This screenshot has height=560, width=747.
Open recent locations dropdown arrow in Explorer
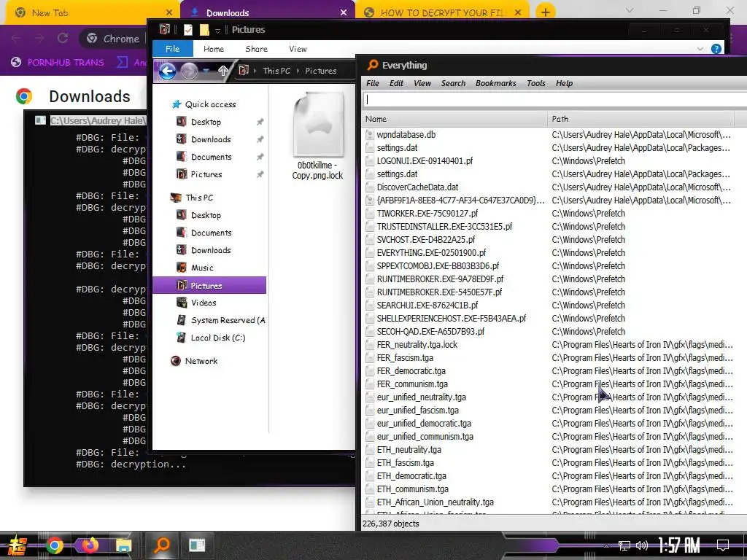coord(206,71)
